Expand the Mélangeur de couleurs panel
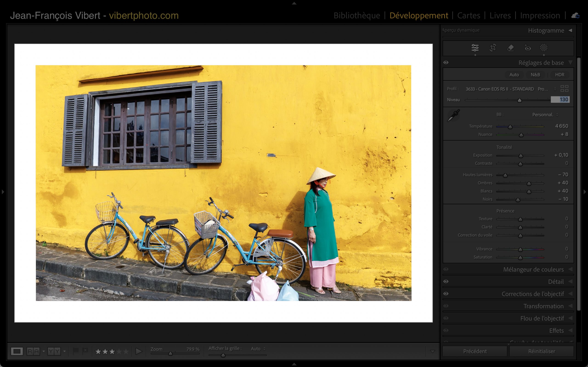The width and height of the screenshot is (588, 367). (533, 270)
